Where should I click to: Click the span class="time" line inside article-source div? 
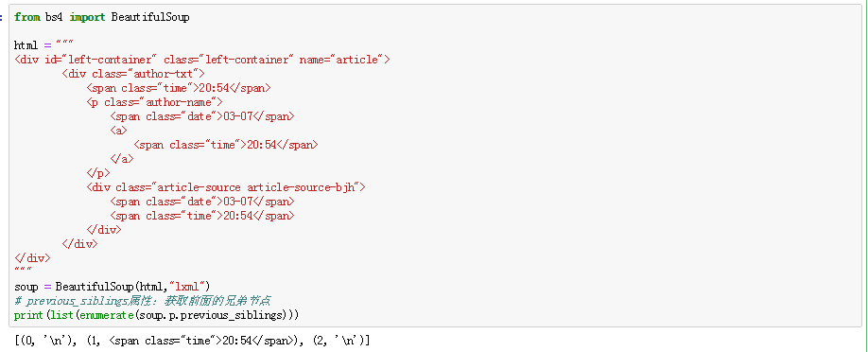[x=202, y=216]
